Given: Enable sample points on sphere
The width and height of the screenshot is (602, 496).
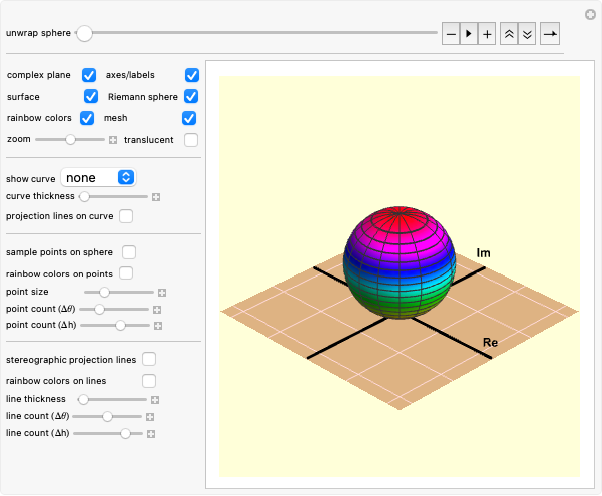Looking at the screenshot, I should (x=129, y=252).
